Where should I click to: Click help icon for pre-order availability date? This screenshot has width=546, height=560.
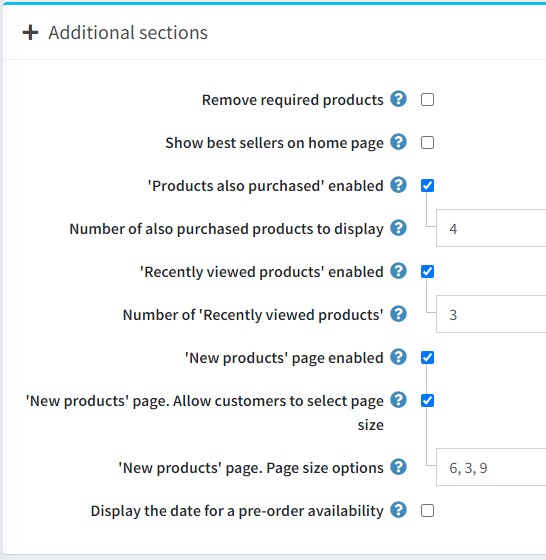(x=398, y=510)
